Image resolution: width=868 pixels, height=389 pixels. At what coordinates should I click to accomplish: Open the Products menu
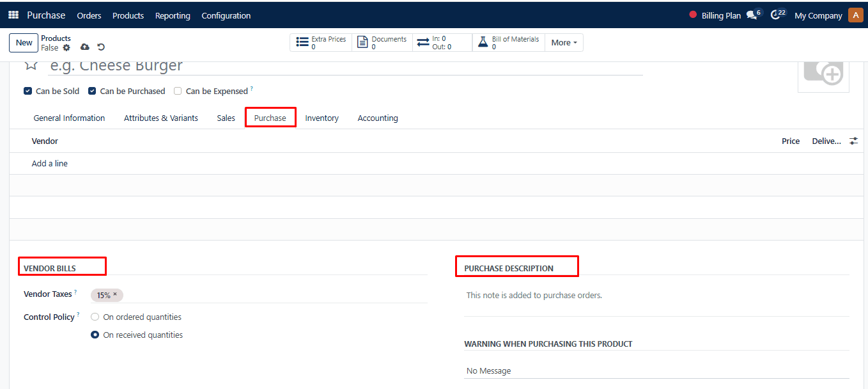click(x=128, y=15)
